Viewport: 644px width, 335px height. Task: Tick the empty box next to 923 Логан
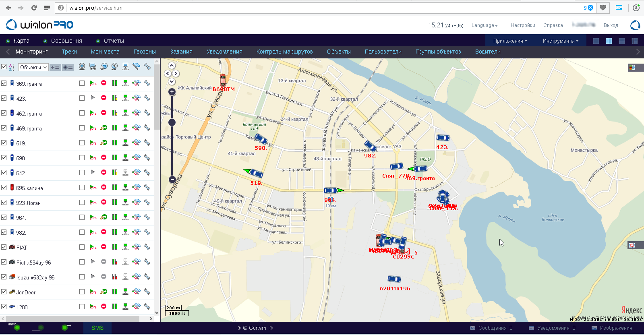click(82, 203)
